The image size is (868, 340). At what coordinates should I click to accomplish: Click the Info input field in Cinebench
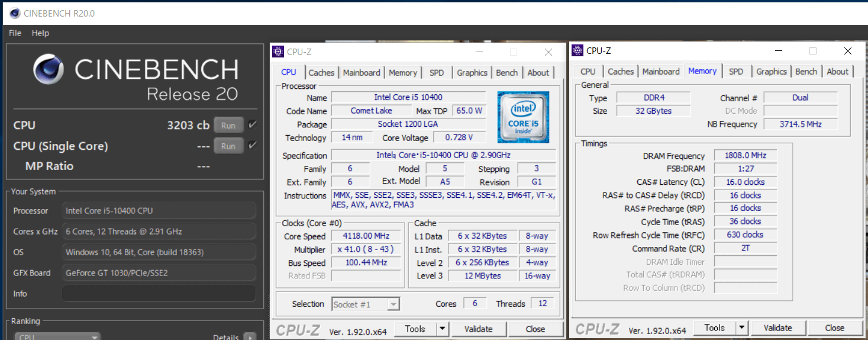159,293
